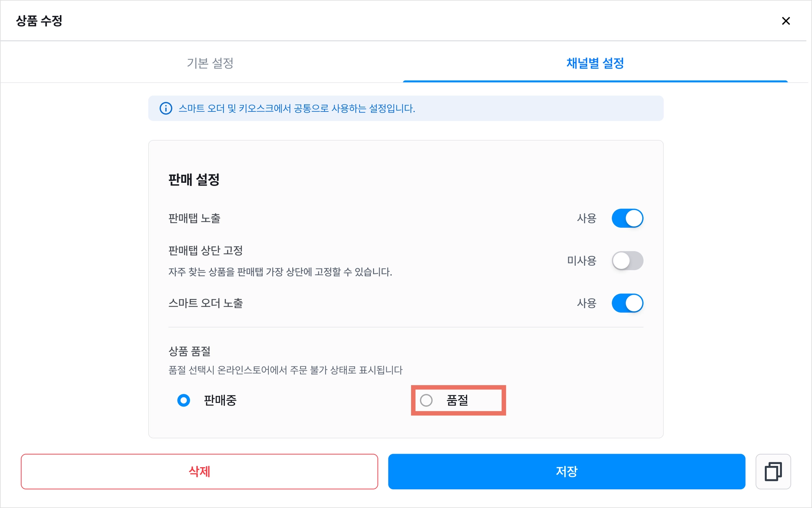Click the duplicate product icon button
Viewport: 812px width, 508px height.
[x=773, y=472]
